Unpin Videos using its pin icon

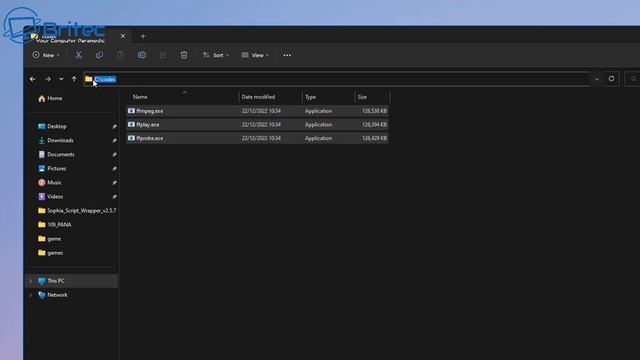tap(114, 197)
